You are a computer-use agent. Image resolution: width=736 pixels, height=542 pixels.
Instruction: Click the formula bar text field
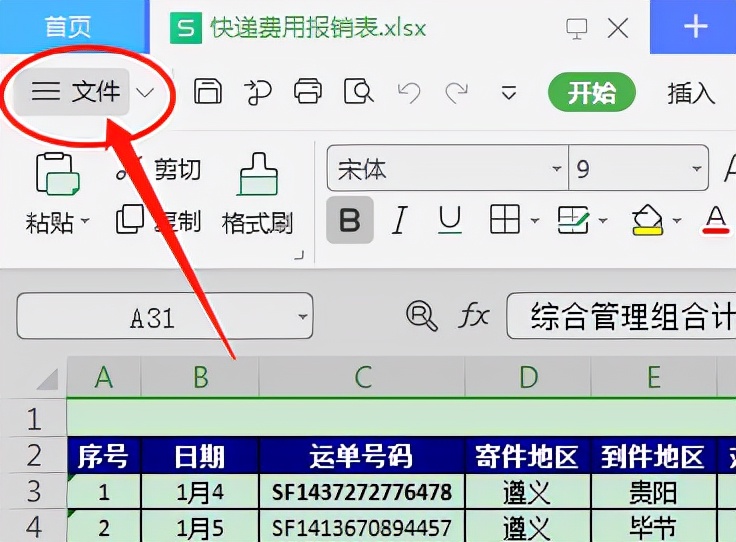point(621,316)
